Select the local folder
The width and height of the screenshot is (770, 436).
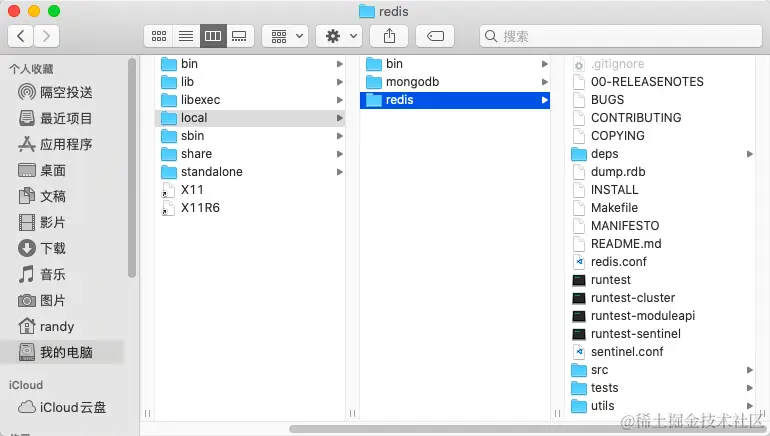(249, 118)
